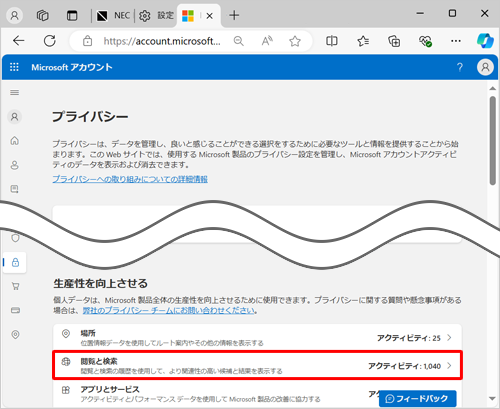Refresh the current page
Screen dimensions: 500x409
[50, 41]
